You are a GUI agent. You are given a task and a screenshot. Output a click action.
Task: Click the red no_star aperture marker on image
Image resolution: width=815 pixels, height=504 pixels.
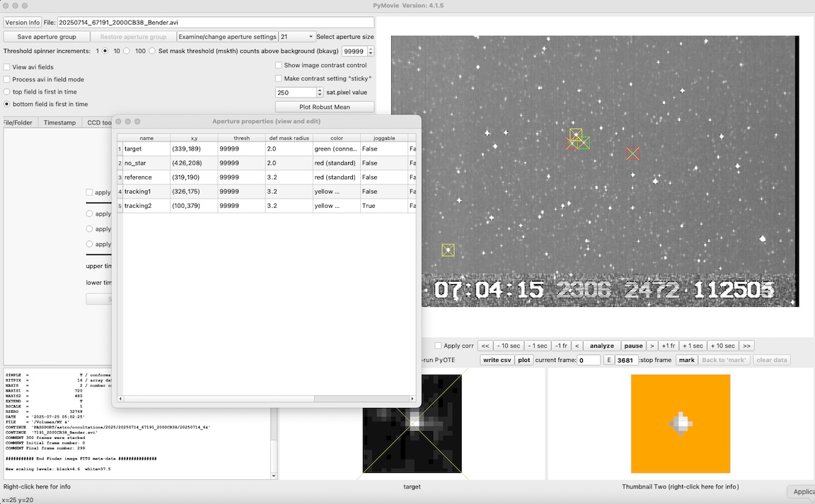coord(632,153)
